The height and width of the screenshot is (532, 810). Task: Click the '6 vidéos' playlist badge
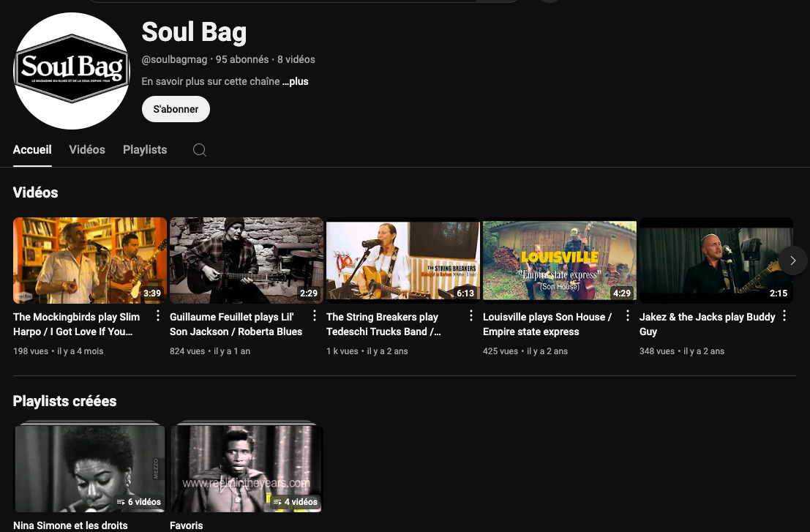(x=138, y=501)
